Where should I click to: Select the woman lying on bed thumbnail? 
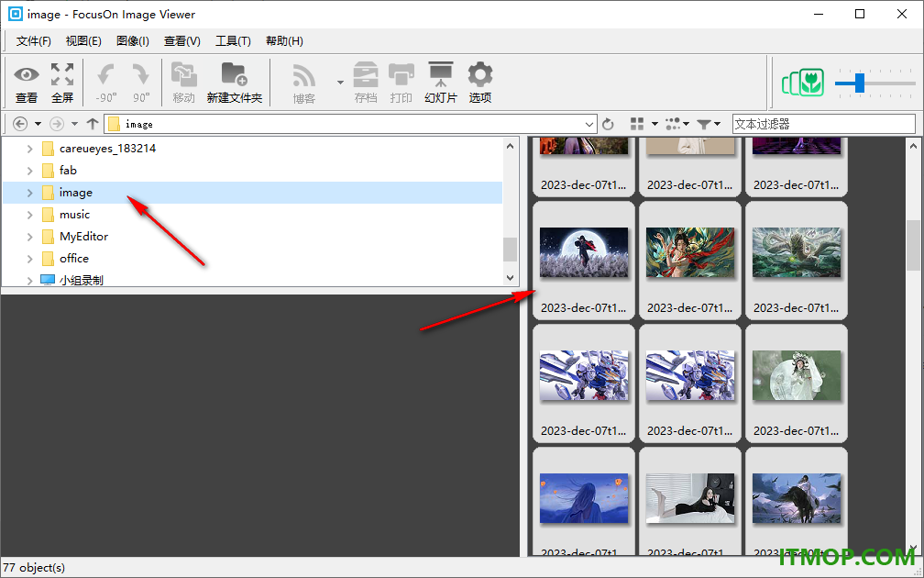690,498
